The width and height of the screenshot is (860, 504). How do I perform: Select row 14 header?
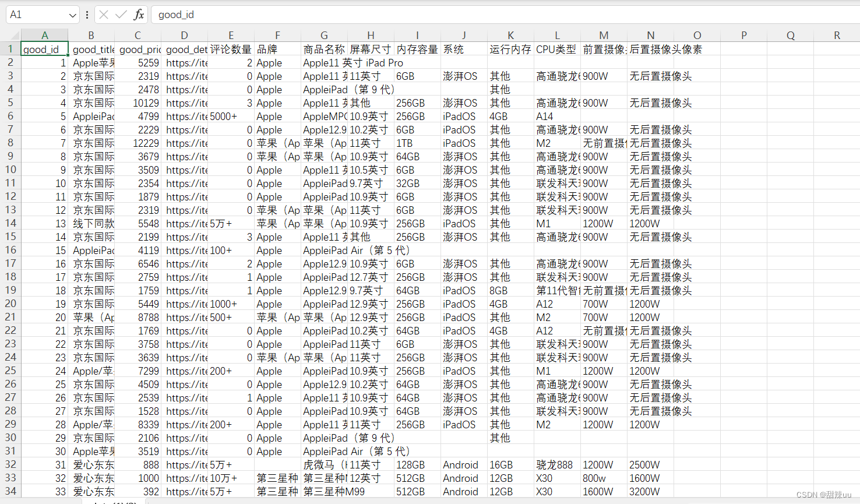pyautogui.click(x=10, y=223)
